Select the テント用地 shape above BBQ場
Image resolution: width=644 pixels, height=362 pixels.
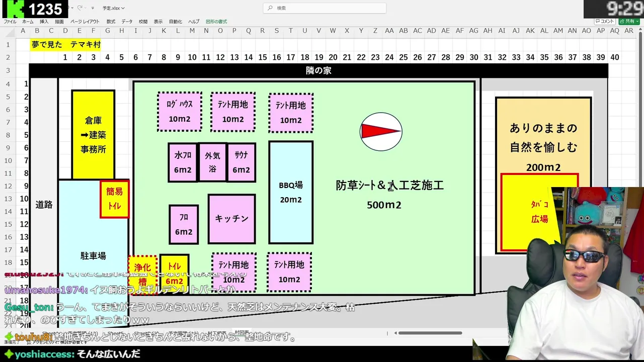click(291, 113)
